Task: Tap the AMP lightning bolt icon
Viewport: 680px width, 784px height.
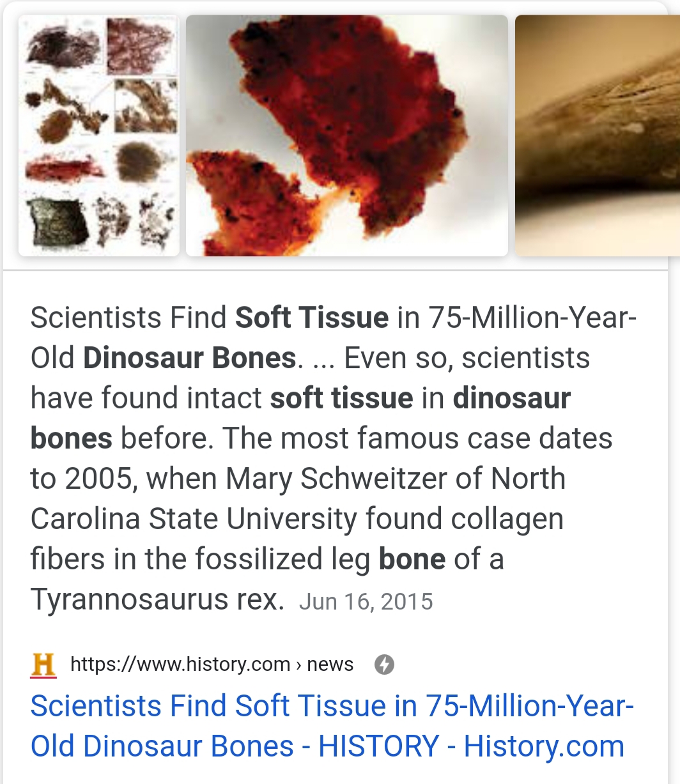Action: (x=383, y=665)
